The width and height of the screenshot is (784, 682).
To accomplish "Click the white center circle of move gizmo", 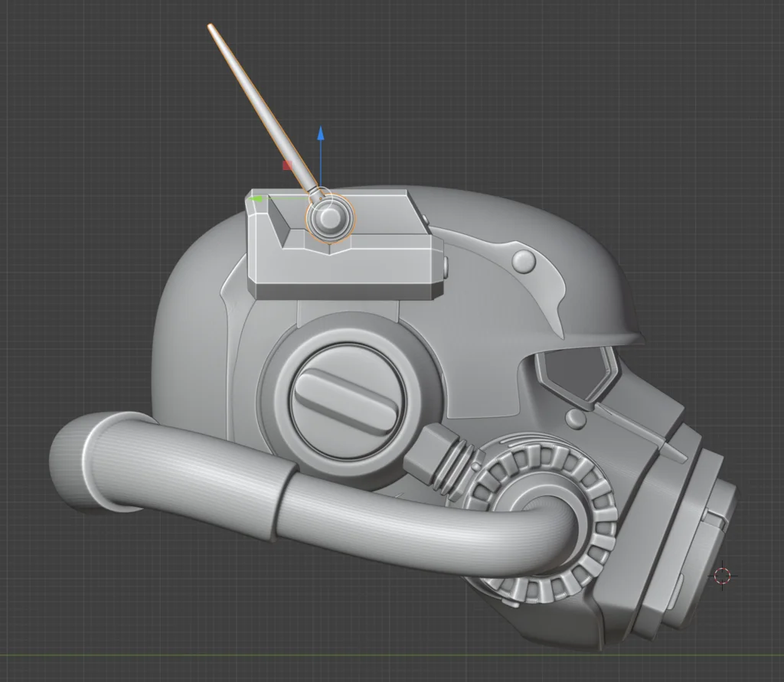I will (321, 197).
